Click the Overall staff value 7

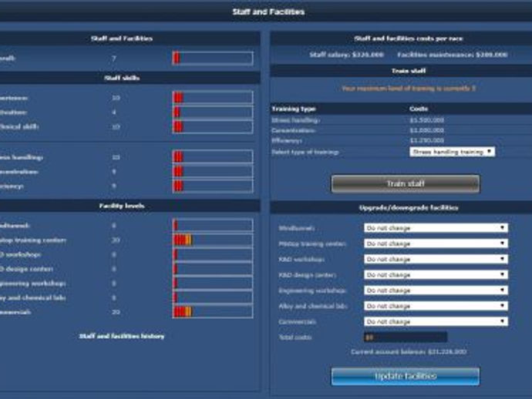[x=114, y=59]
